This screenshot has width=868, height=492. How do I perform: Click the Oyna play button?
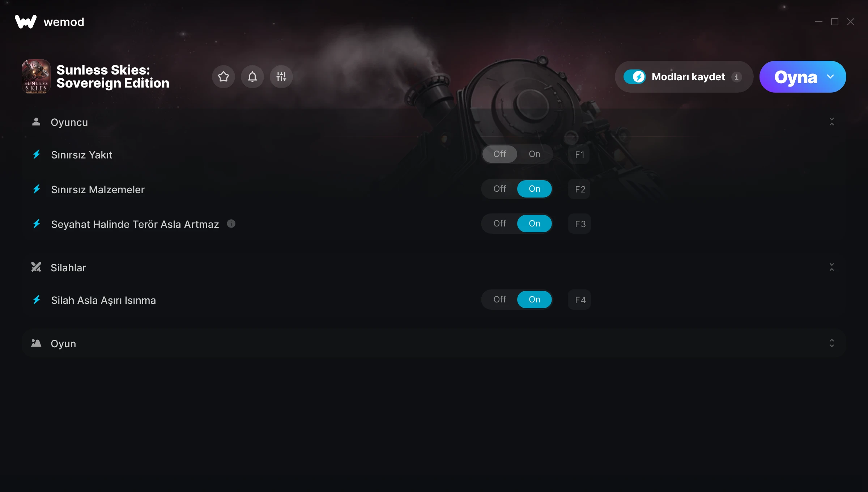click(796, 77)
